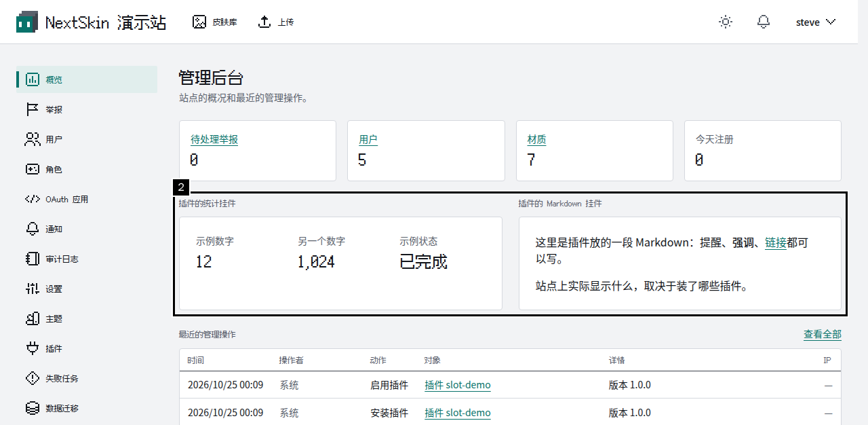Screen dimensions: 868x425
Task: Click the 插件 plug icon
Action: [x=33, y=348]
